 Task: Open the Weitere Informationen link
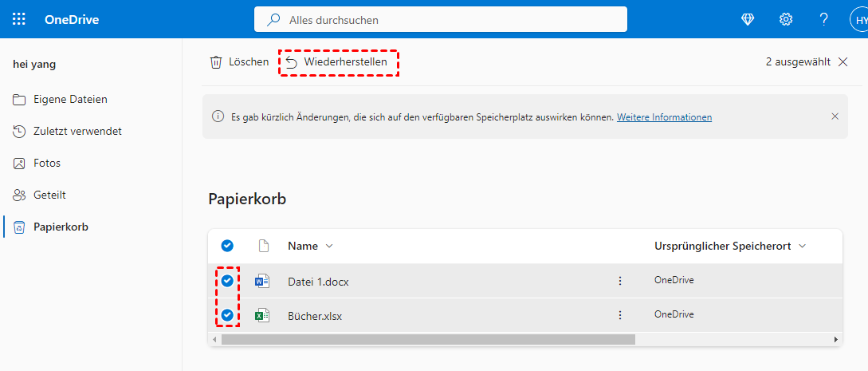[664, 117]
